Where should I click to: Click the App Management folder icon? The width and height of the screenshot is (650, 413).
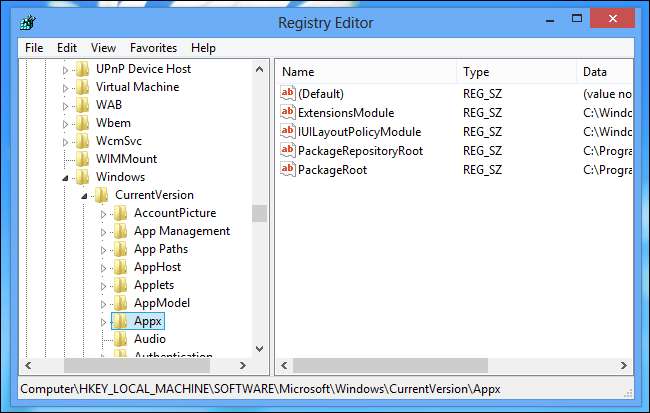point(121,231)
